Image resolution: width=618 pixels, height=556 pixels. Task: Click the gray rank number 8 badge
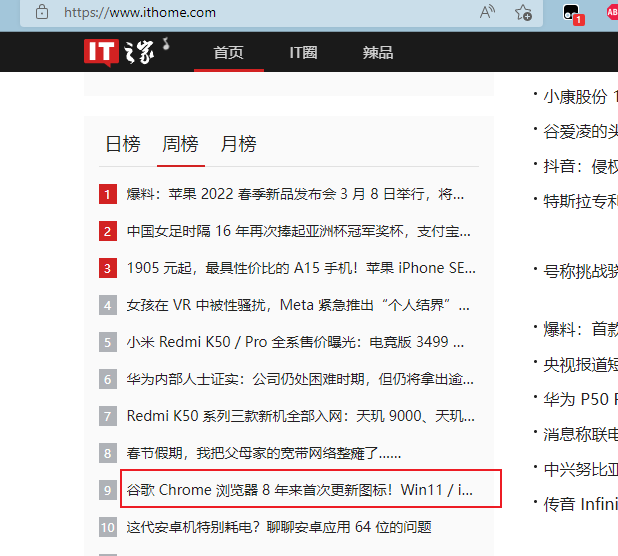click(x=108, y=454)
